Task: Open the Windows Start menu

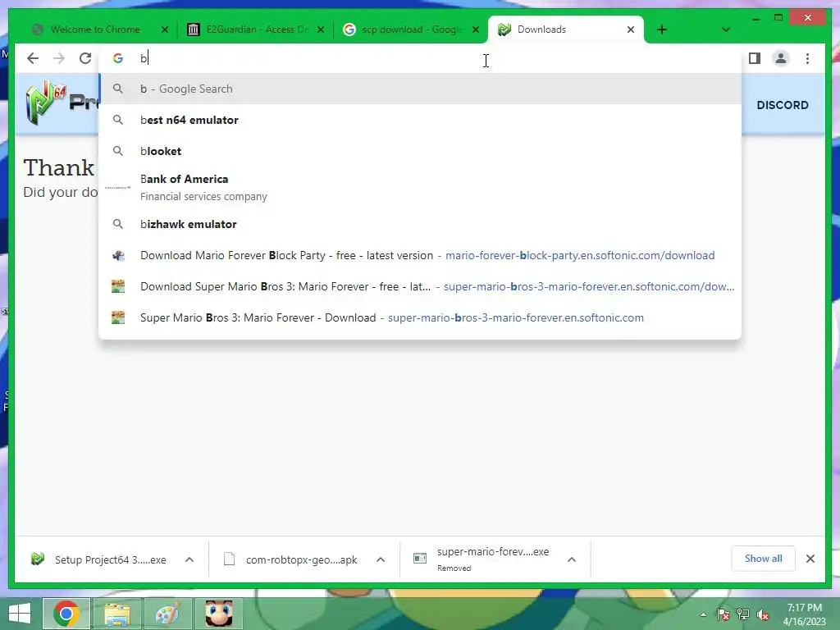Action: click(20, 614)
